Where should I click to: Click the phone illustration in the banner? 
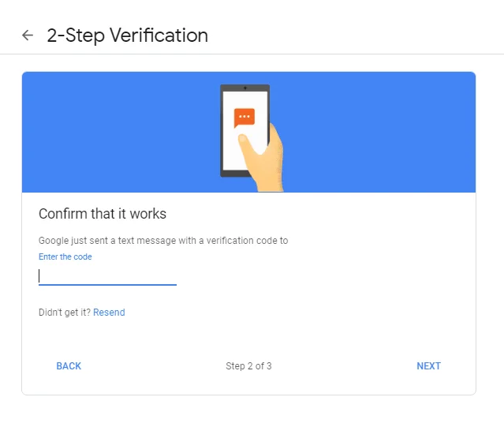pyautogui.click(x=245, y=131)
